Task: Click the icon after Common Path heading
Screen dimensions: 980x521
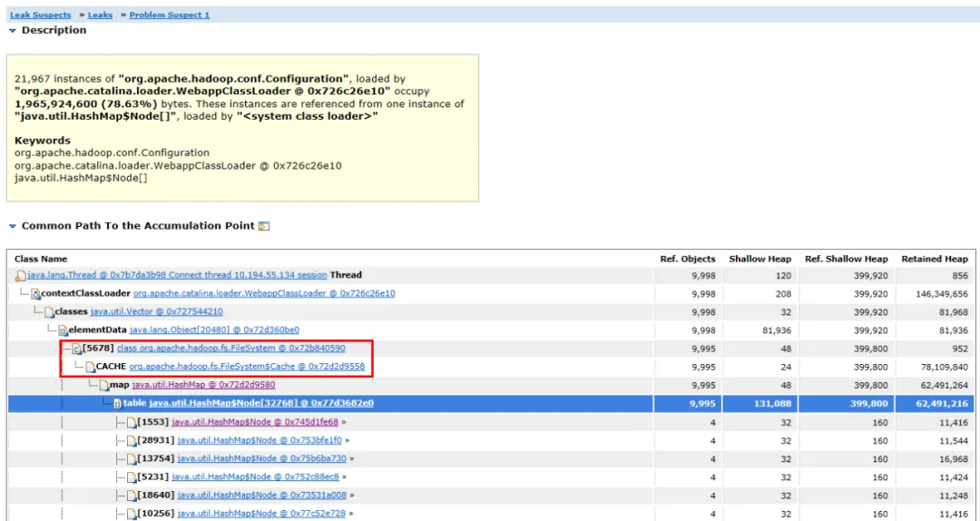Action: click(264, 226)
